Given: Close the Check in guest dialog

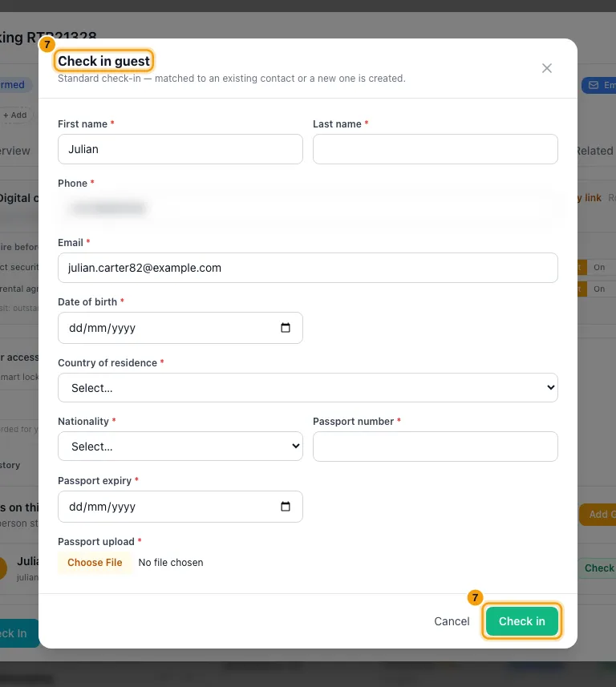Looking at the screenshot, I should (546, 68).
